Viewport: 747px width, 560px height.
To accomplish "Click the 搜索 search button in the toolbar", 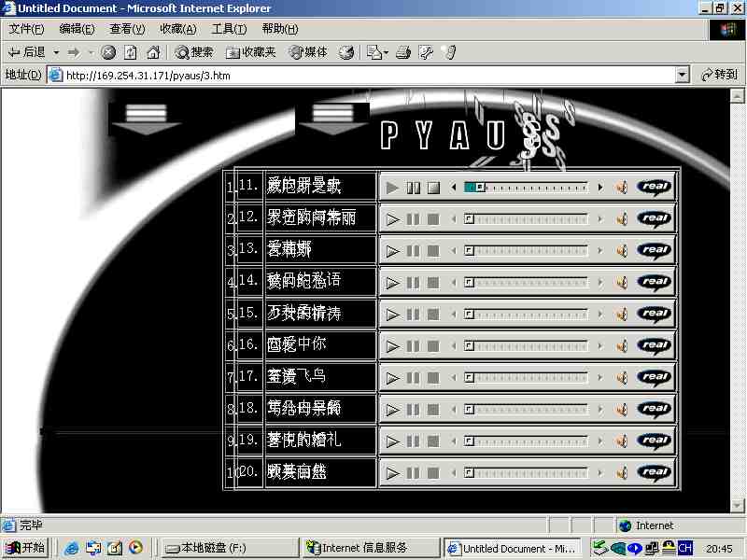I will (194, 52).
